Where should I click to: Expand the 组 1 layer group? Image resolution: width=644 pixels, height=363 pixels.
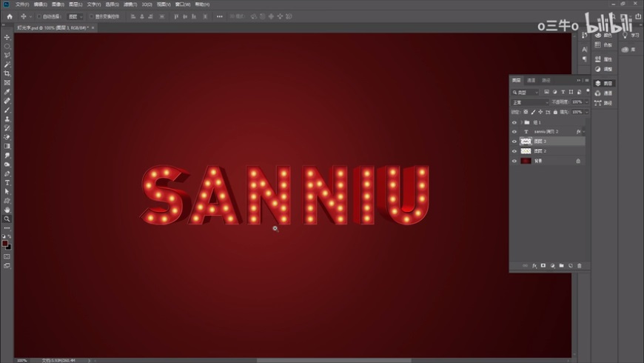[522, 122]
